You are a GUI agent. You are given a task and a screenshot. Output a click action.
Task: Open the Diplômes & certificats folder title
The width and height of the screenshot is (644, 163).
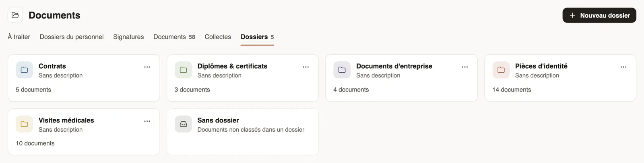[232, 66]
